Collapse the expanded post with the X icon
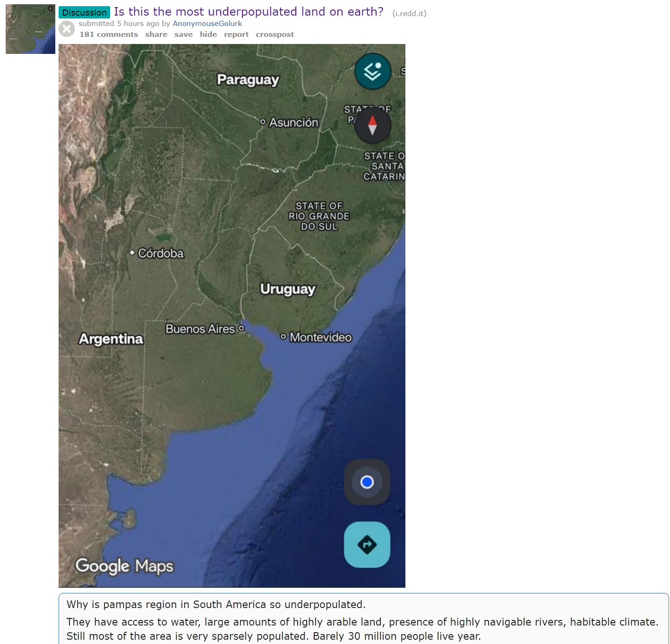670x644 pixels. pyautogui.click(x=67, y=29)
